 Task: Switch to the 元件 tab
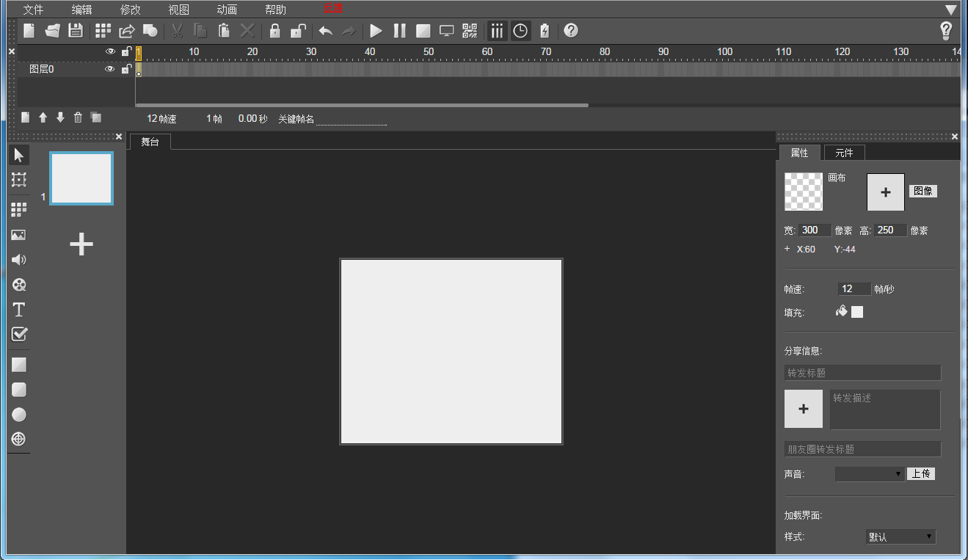pyautogui.click(x=844, y=153)
